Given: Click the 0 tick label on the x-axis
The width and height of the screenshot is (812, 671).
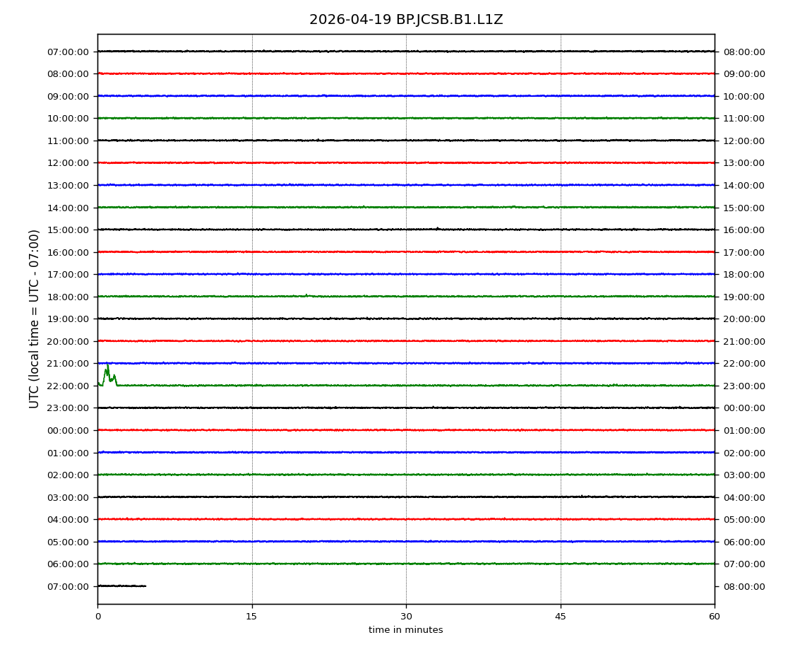Looking at the screenshot, I should (97, 617).
